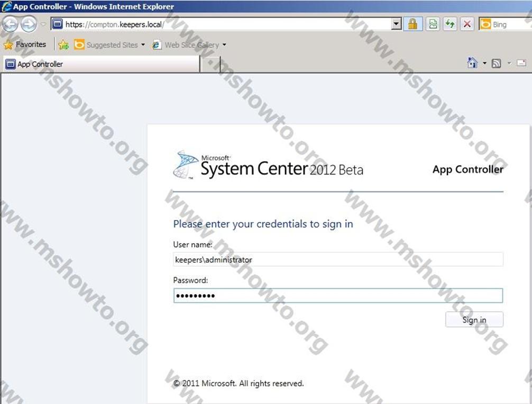Click the App Controller heading text

coord(468,169)
